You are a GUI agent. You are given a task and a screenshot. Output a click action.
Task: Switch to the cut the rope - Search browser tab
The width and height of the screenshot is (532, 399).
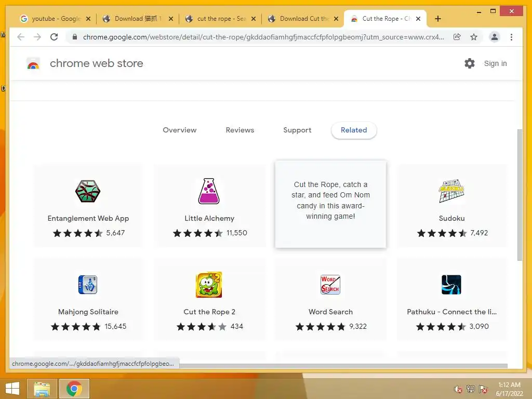220,19
